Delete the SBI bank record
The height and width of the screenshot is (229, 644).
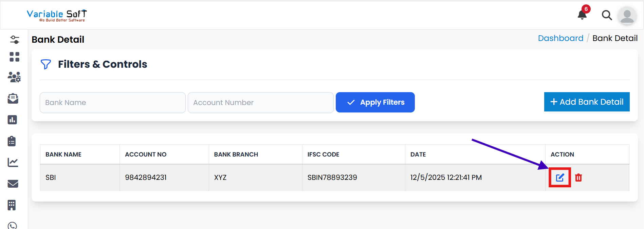pos(578,178)
